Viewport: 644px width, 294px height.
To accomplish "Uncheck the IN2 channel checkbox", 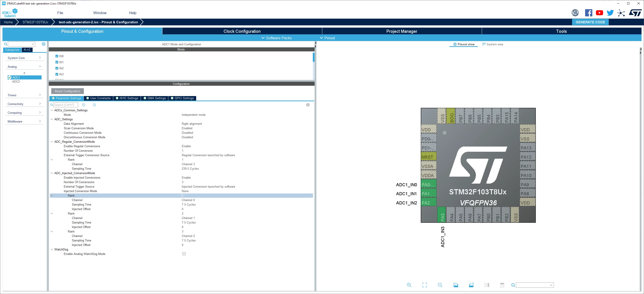I will click(x=57, y=68).
